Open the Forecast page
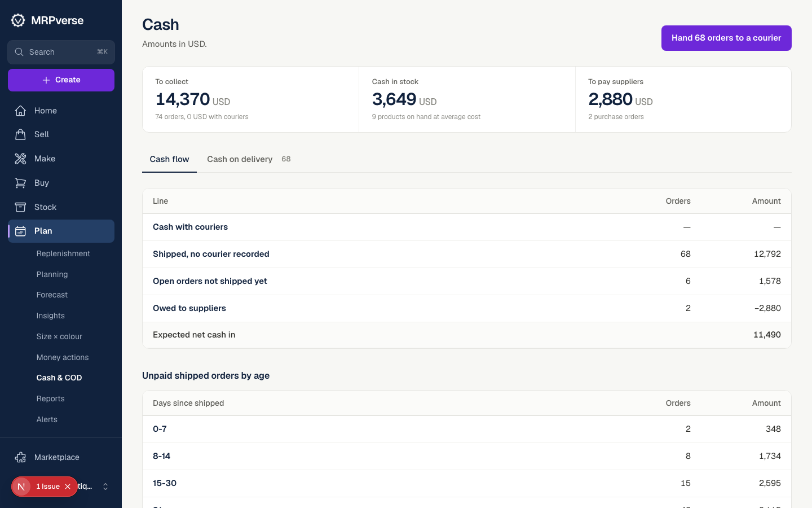812x508 pixels. coord(52,295)
